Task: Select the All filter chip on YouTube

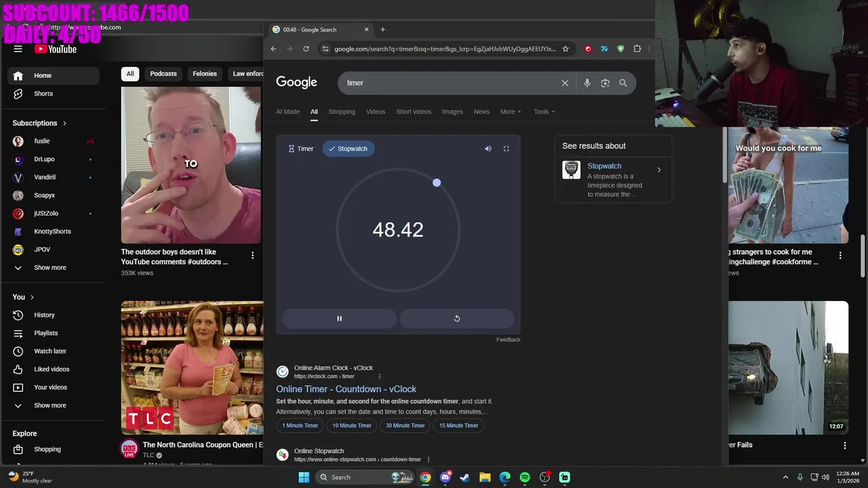Action: [x=130, y=74]
